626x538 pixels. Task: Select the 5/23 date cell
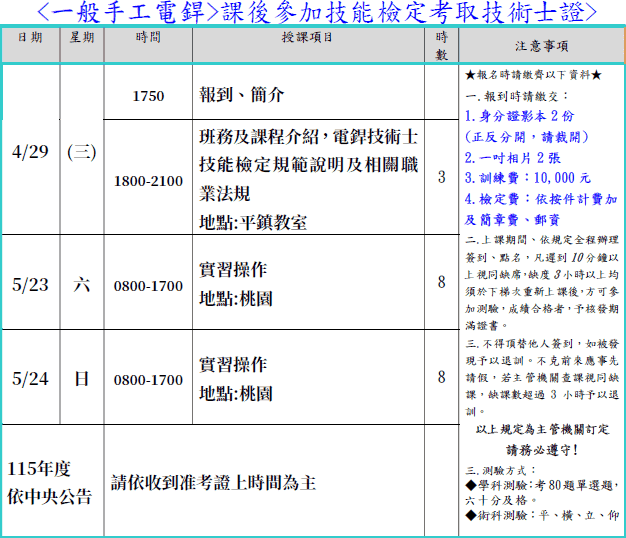coord(31,284)
